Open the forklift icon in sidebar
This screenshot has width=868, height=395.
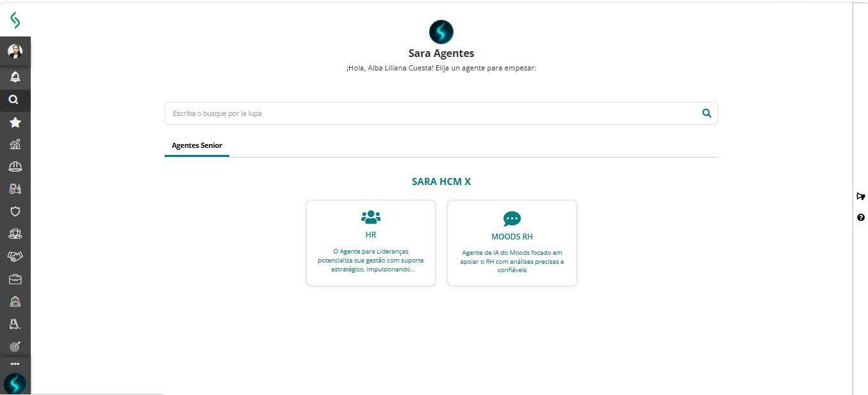click(15, 324)
